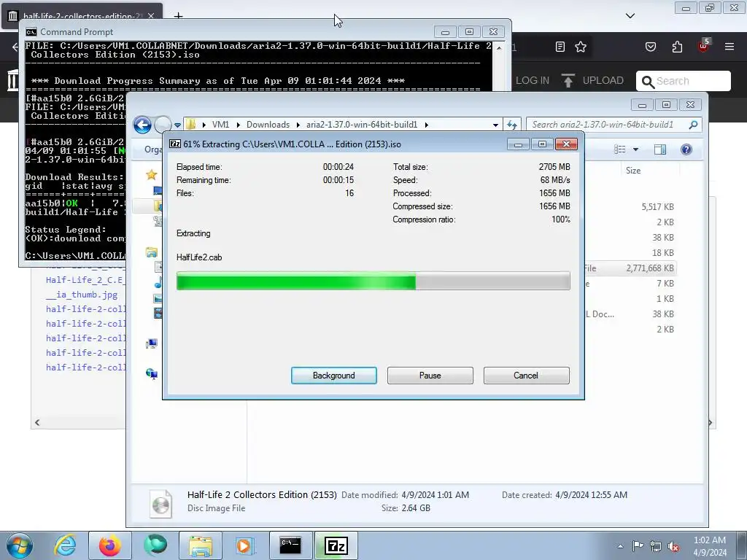Open a new Firefox tab with plus
747x560 pixels.
[178, 16]
